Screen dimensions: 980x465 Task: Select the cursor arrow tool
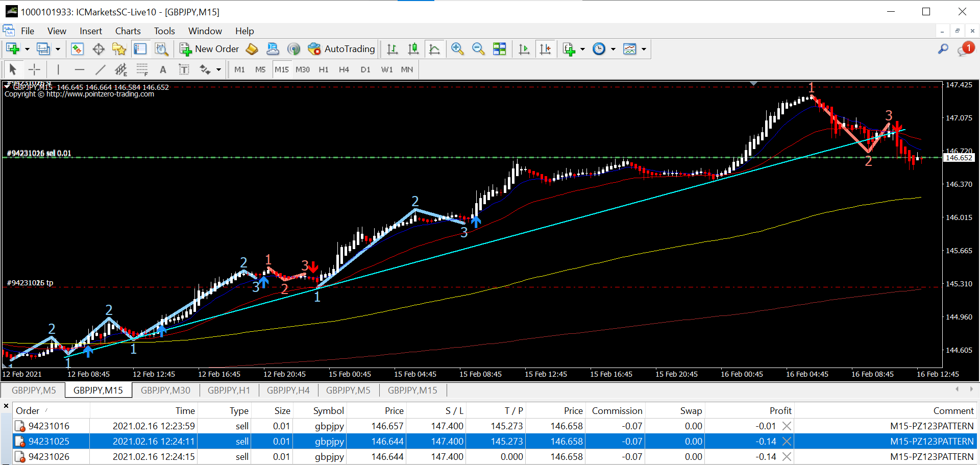(13, 69)
